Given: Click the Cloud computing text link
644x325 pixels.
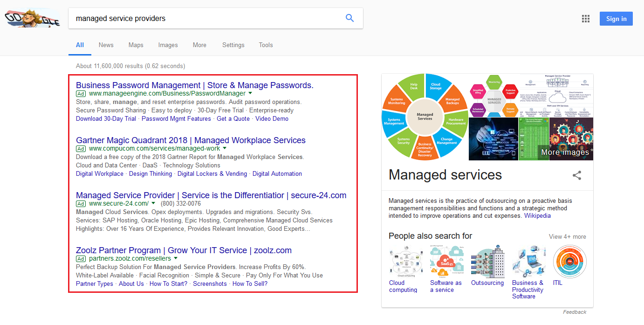Looking at the screenshot, I should (x=403, y=286).
